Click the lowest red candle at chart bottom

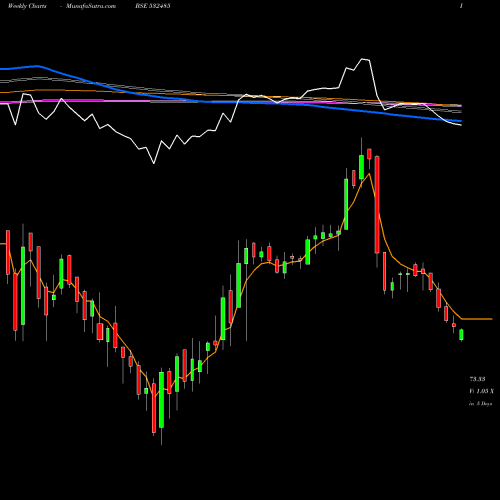(x=154, y=408)
